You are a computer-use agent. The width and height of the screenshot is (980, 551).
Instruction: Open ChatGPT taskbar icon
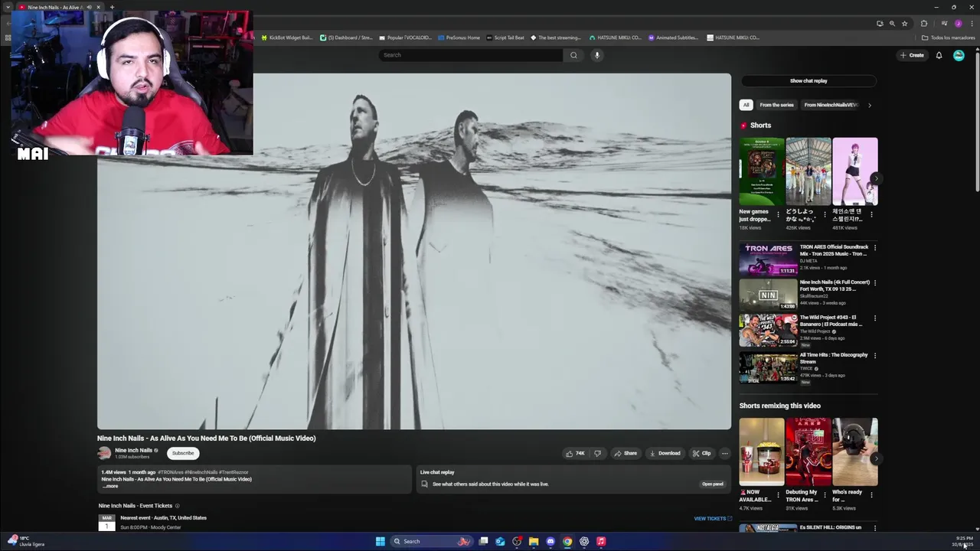pyautogui.click(x=584, y=541)
